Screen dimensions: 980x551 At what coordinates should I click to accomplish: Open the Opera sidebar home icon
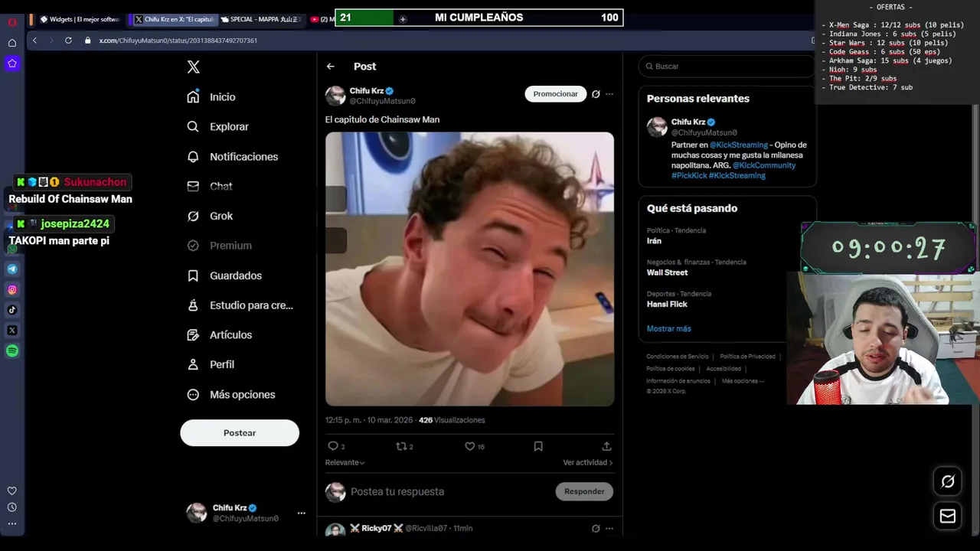point(12,43)
